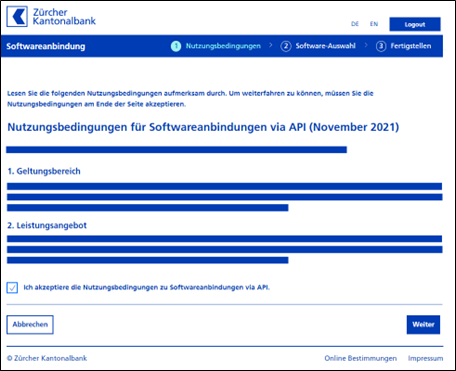Switch language to DE
The width and height of the screenshot is (456, 371).
[355, 24]
